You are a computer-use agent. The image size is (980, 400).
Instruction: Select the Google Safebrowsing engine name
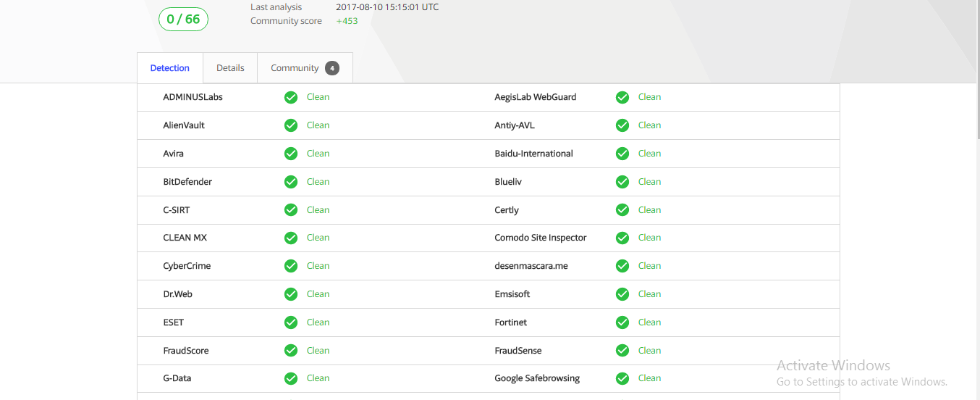tap(537, 378)
